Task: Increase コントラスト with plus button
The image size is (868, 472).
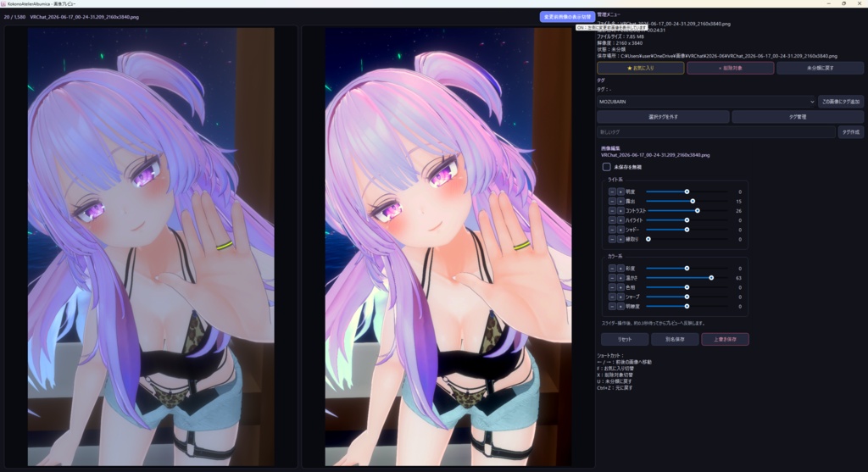Action: tap(620, 210)
